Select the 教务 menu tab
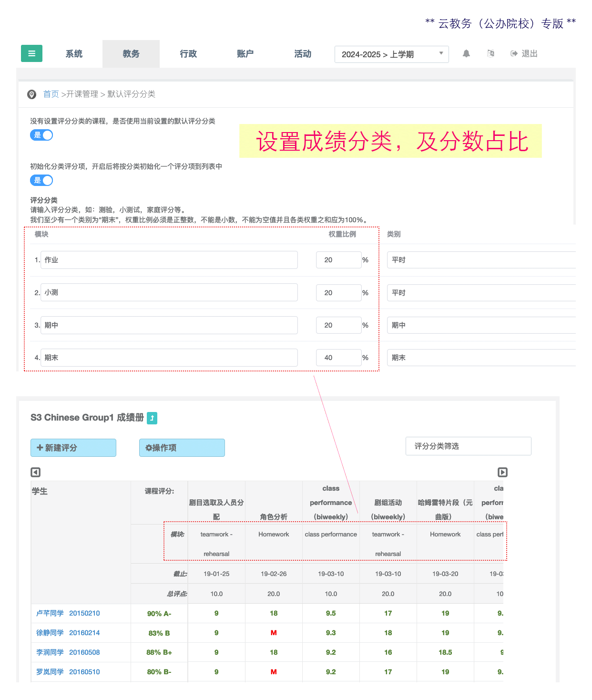 click(x=131, y=54)
